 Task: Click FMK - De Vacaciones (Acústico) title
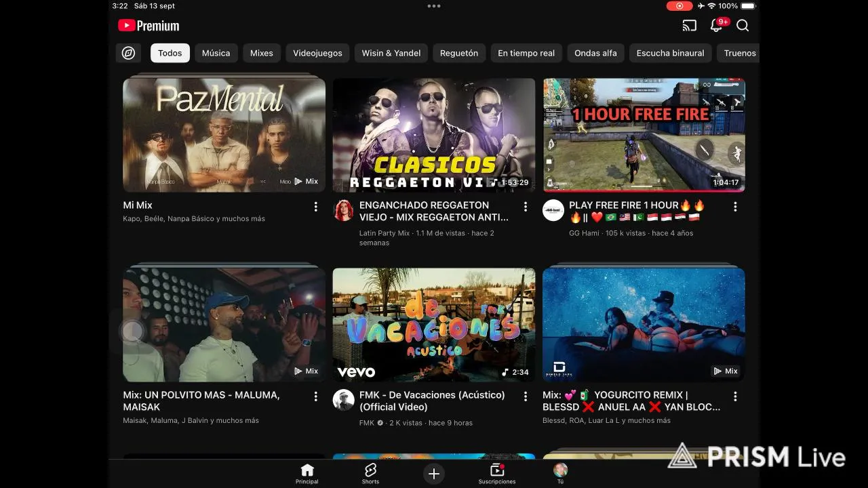coord(432,401)
